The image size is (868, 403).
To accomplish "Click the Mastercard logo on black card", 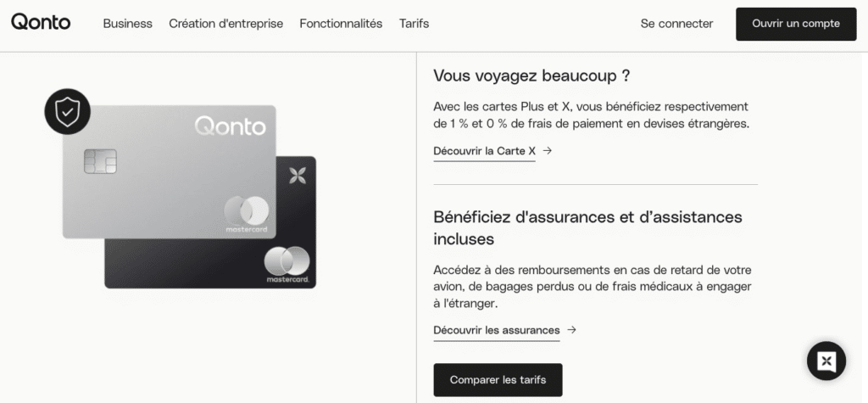I will point(287,262).
